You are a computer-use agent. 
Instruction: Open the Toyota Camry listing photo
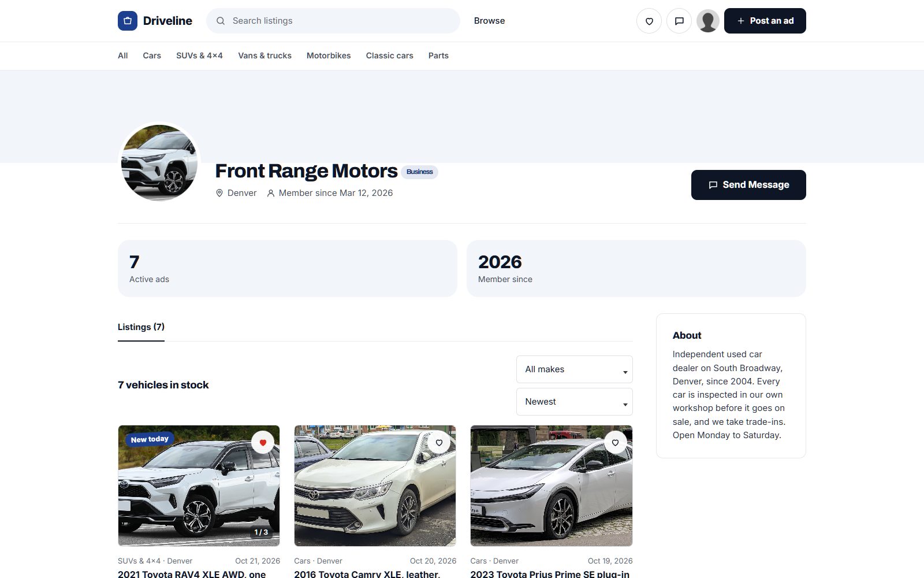pos(375,486)
